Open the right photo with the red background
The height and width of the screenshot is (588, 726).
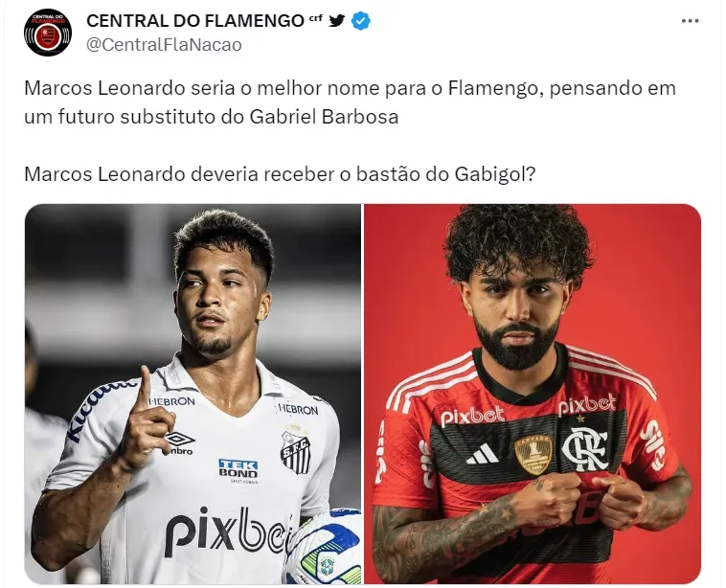pos(533,394)
